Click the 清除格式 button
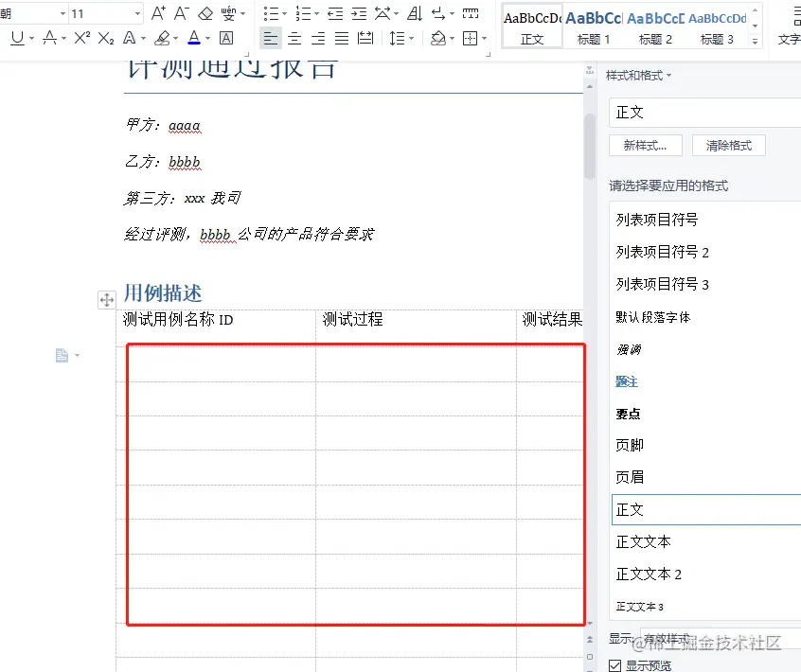Viewport: 801px width, 672px height. click(729, 146)
